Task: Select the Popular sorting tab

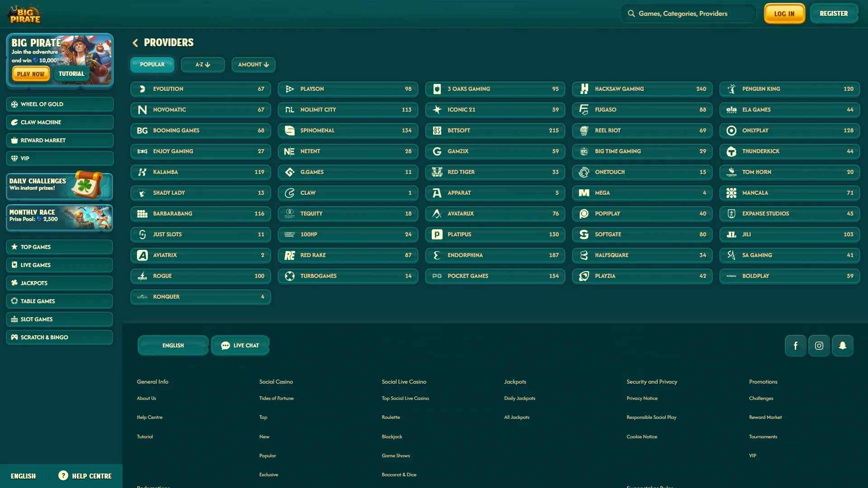Action: (x=152, y=65)
